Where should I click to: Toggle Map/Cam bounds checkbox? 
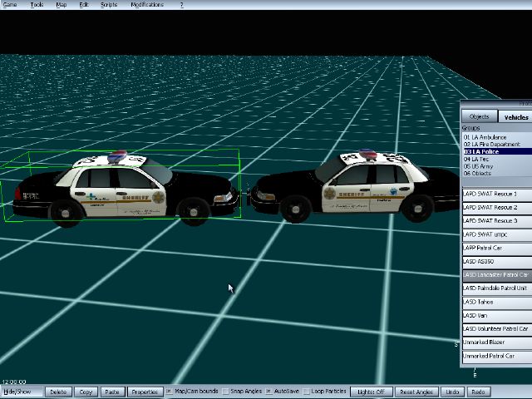pyautogui.click(x=169, y=392)
